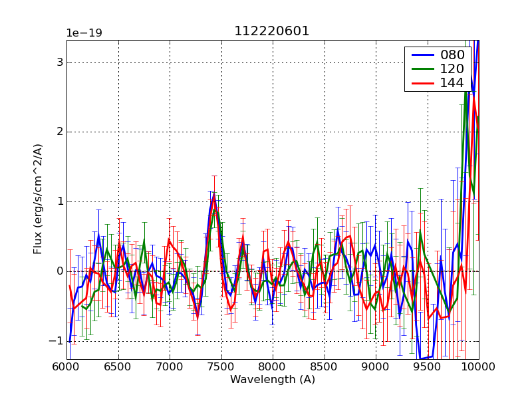Viewport: 532px width, 399px height.
Task: Click the 8500 x-axis tick label
Action: [324, 366]
